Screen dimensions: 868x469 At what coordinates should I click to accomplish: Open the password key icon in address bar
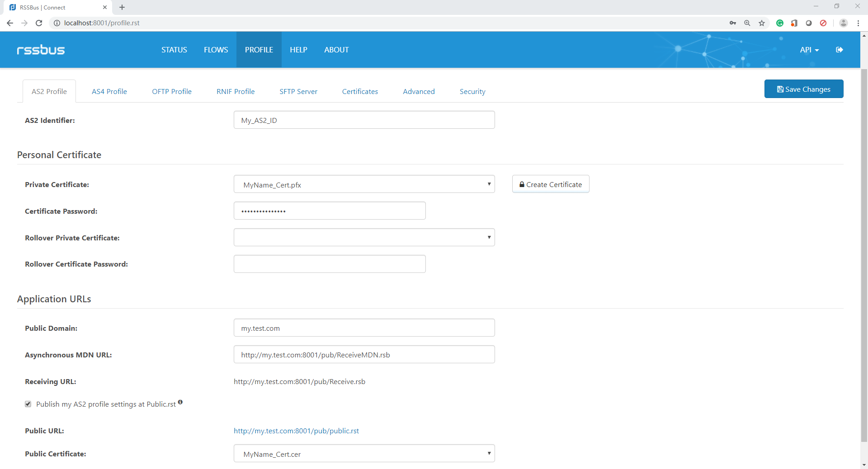coord(732,23)
